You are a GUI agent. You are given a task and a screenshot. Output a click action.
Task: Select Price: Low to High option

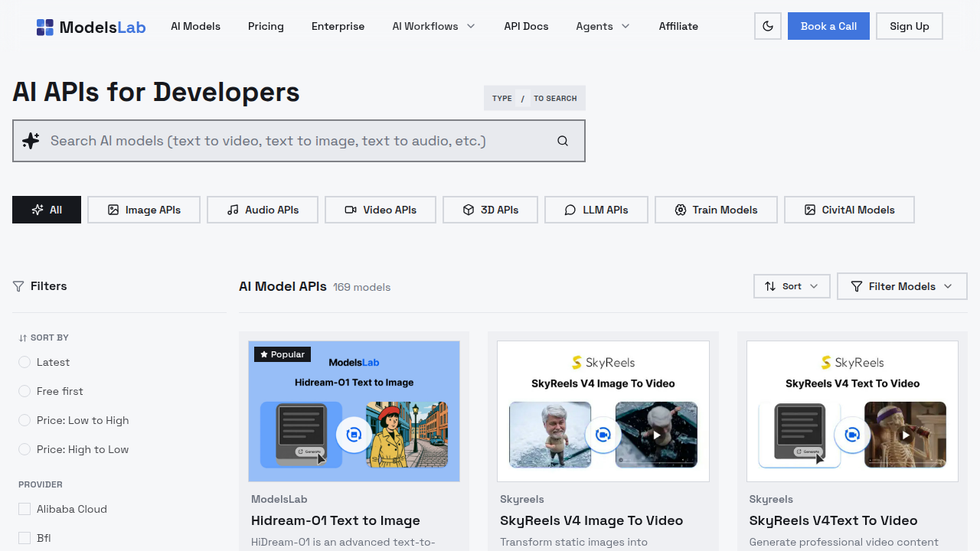24,420
